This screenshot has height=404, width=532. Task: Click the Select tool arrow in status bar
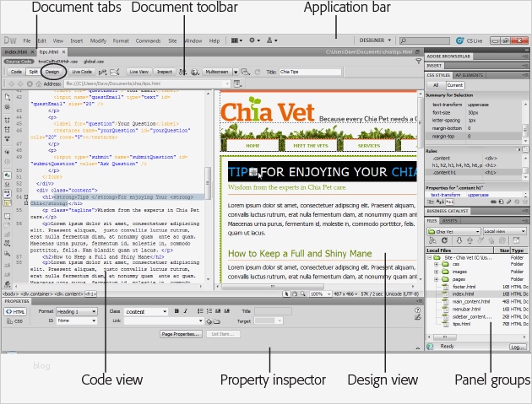coord(287,294)
